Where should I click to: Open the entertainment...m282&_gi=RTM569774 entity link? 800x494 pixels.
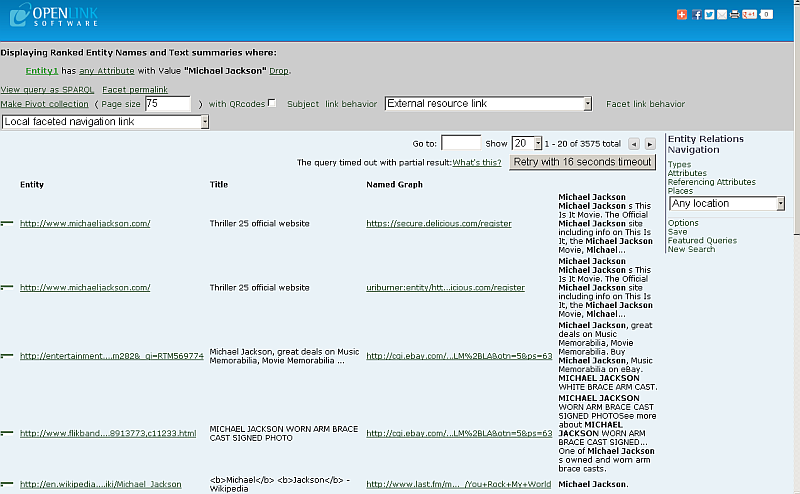[x=112, y=356]
